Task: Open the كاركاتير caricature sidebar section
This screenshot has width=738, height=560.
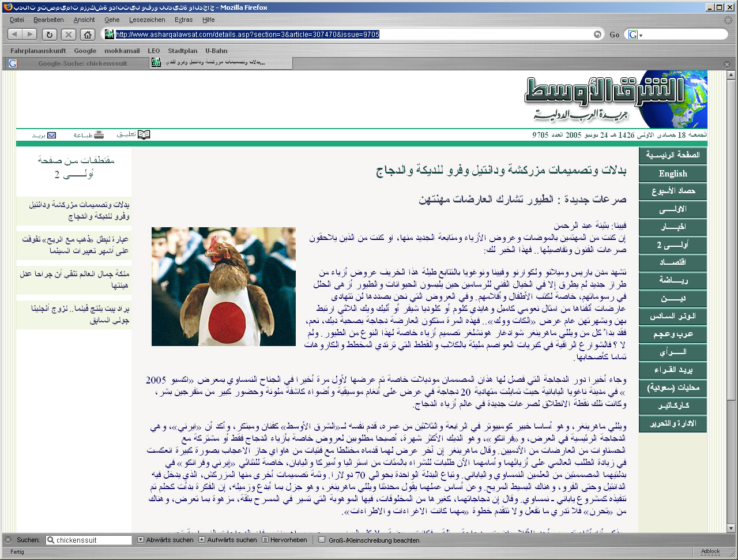Action: 673,406
